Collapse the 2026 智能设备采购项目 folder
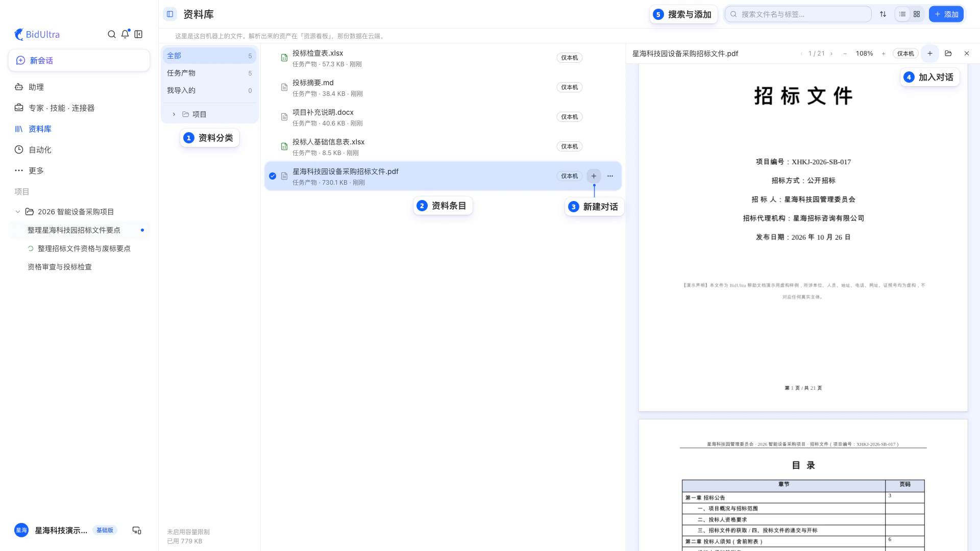The width and height of the screenshot is (980, 551). (x=18, y=212)
